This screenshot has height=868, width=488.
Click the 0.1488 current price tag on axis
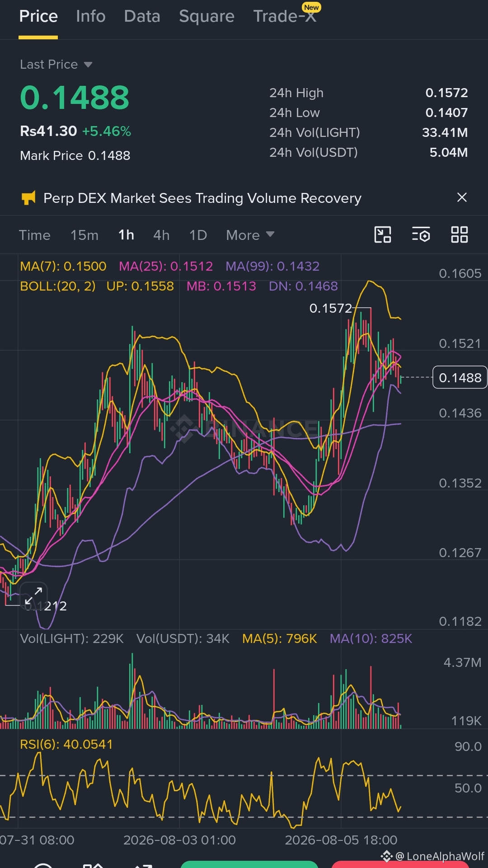pyautogui.click(x=460, y=377)
